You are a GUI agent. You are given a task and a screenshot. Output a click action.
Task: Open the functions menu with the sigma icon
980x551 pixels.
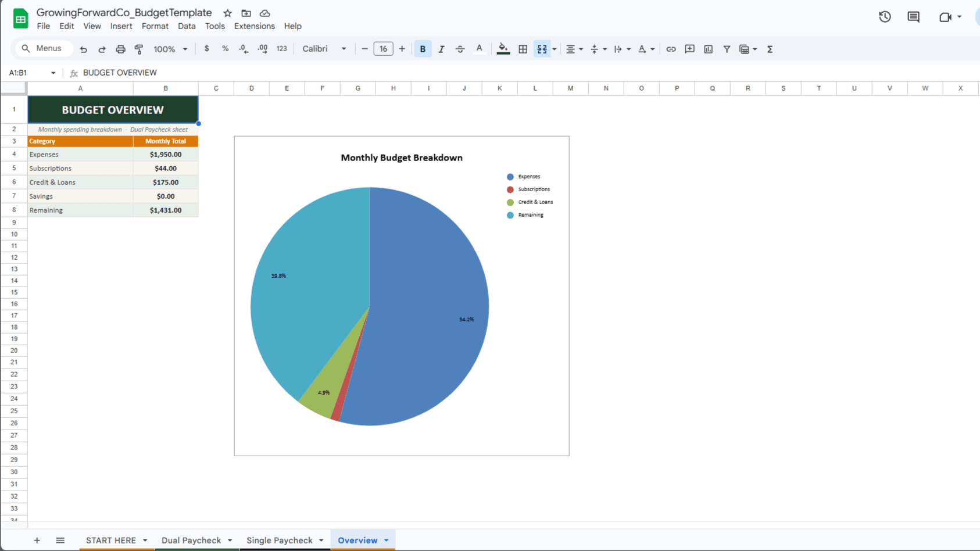point(770,49)
